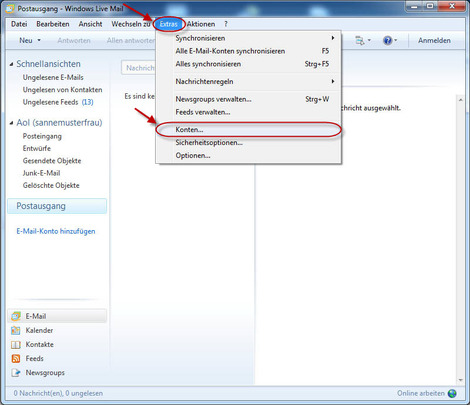Select Ungelesen von Kontakten view

62,90
